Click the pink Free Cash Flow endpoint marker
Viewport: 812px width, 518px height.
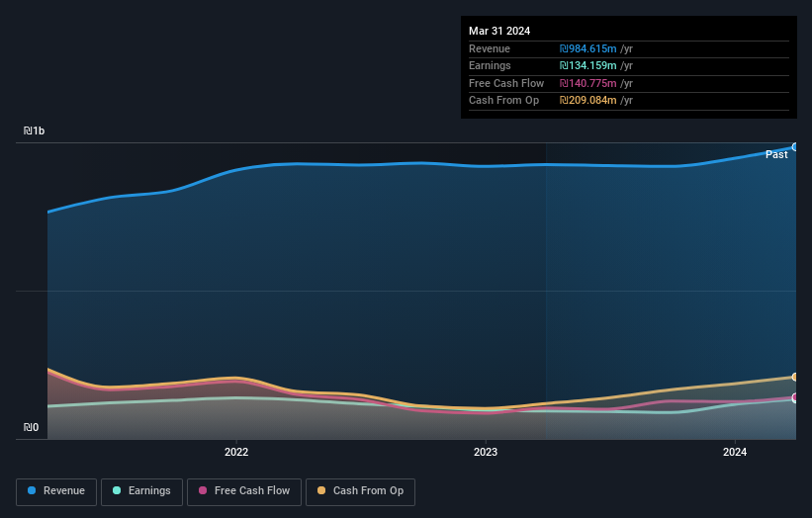pos(795,397)
